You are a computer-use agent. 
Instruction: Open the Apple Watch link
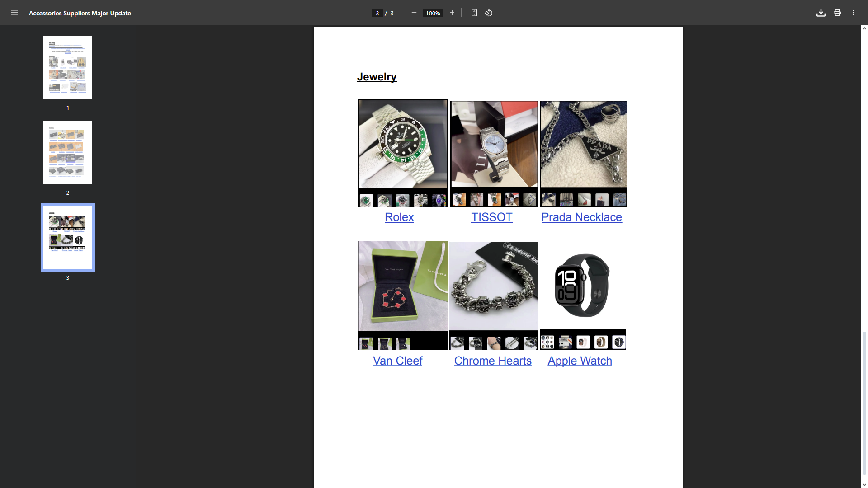(x=580, y=361)
